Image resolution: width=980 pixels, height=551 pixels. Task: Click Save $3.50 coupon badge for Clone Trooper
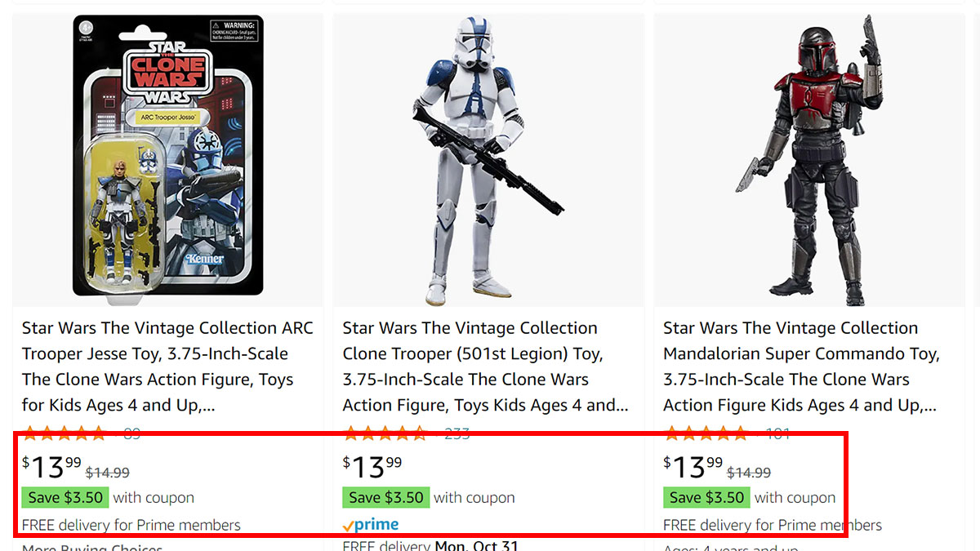coord(386,497)
